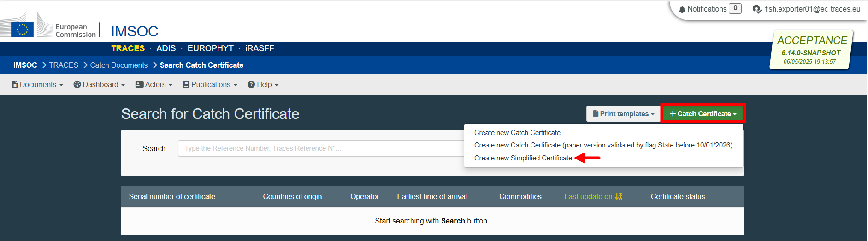This screenshot has height=241, width=868.
Task: Click the Notifications bell icon
Action: (682, 9)
